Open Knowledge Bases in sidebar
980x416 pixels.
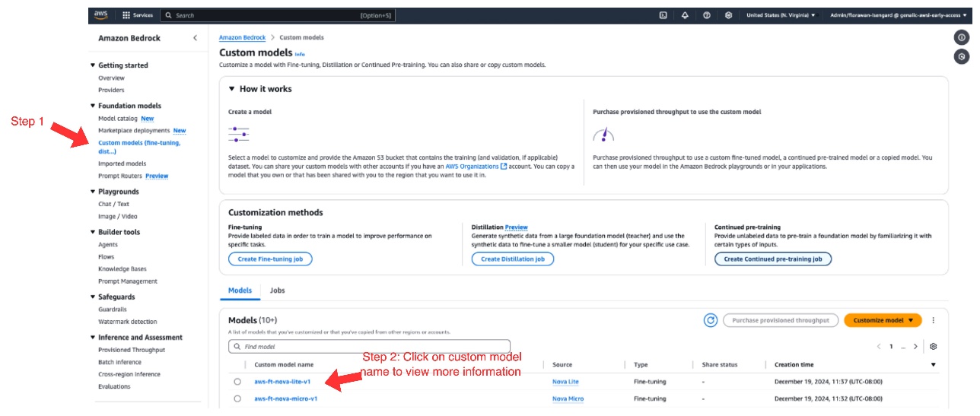point(121,269)
